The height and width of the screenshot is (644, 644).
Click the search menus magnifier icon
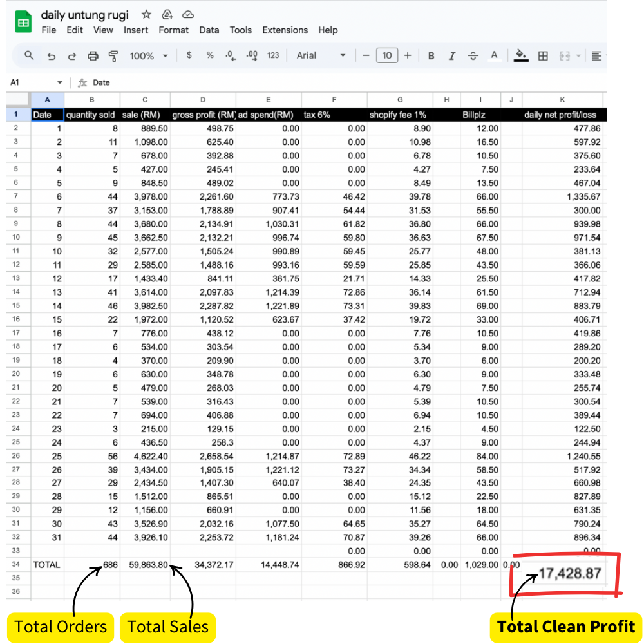pos(29,55)
